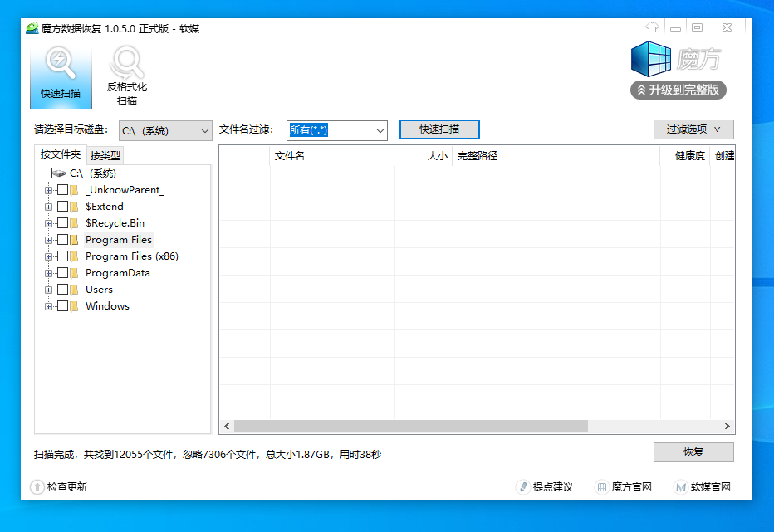
Task: Click the horizontal scrollbar thumb
Action: tap(411, 426)
